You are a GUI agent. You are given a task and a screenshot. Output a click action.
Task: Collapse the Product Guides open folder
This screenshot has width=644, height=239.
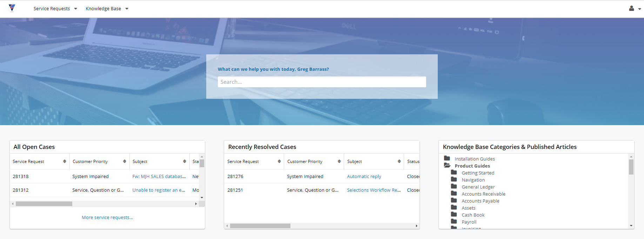pos(447,165)
